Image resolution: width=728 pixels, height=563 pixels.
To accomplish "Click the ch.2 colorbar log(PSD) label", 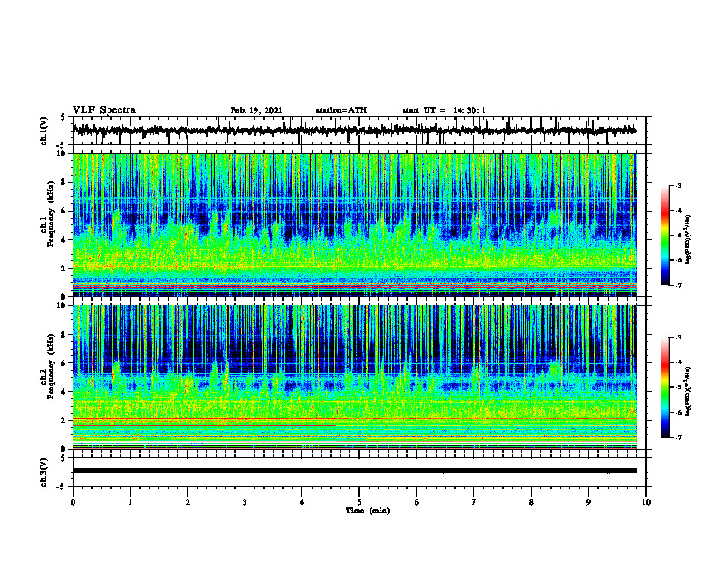I will coord(688,391).
